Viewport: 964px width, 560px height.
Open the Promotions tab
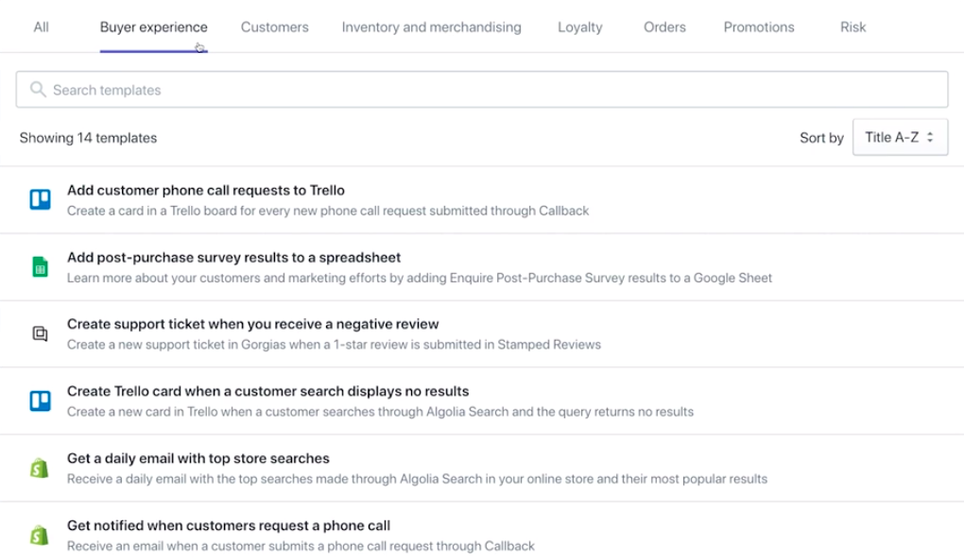coord(758,26)
